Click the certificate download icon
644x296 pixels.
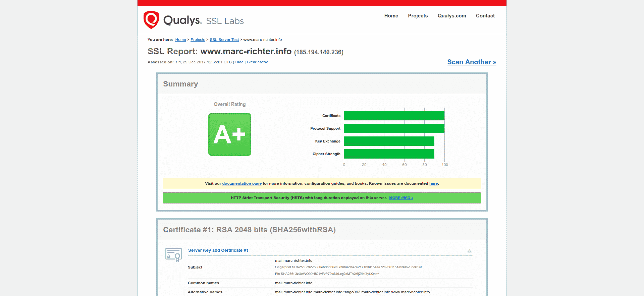click(469, 251)
